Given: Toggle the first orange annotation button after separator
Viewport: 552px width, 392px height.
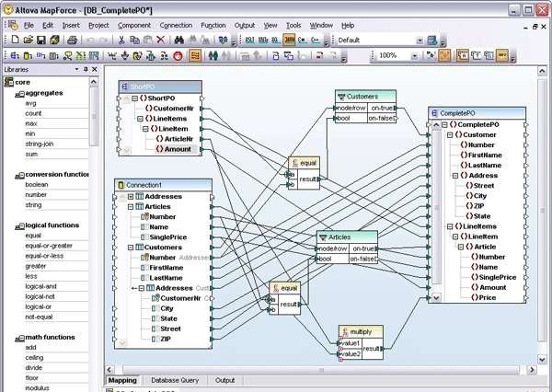Looking at the screenshot, I should pyautogui.click(x=463, y=55).
